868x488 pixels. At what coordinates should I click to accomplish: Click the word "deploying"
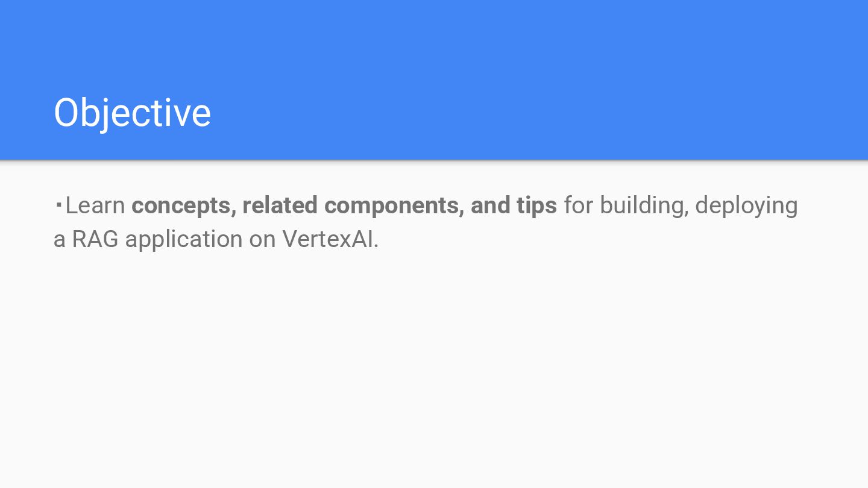746,205
